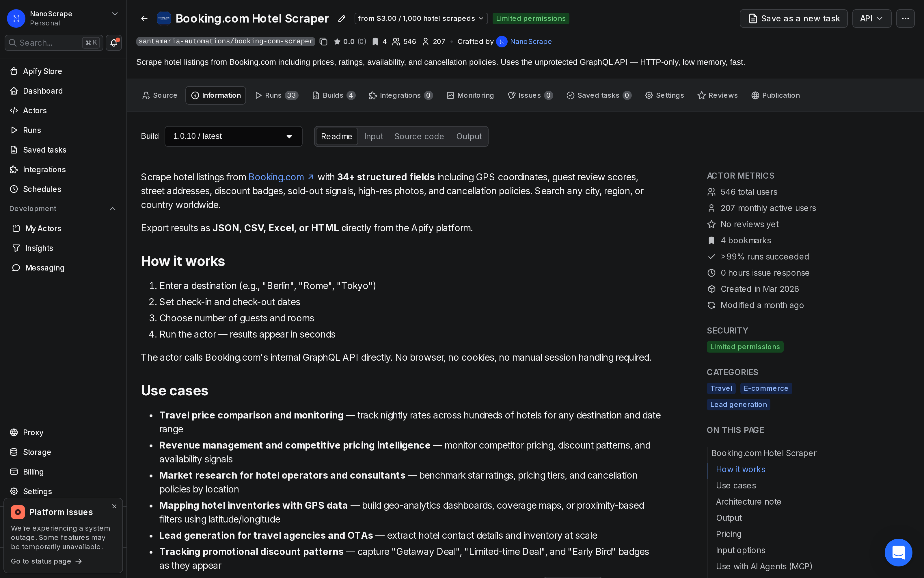The height and width of the screenshot is (578, 924).
Task: Open the chat support bubble
Action: (898, 552)
